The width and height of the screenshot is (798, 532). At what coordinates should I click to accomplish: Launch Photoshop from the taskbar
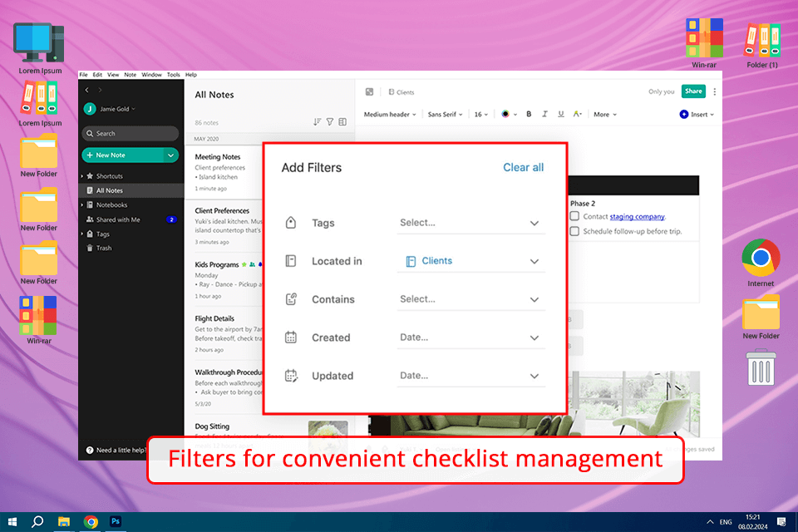coord(116,521)
